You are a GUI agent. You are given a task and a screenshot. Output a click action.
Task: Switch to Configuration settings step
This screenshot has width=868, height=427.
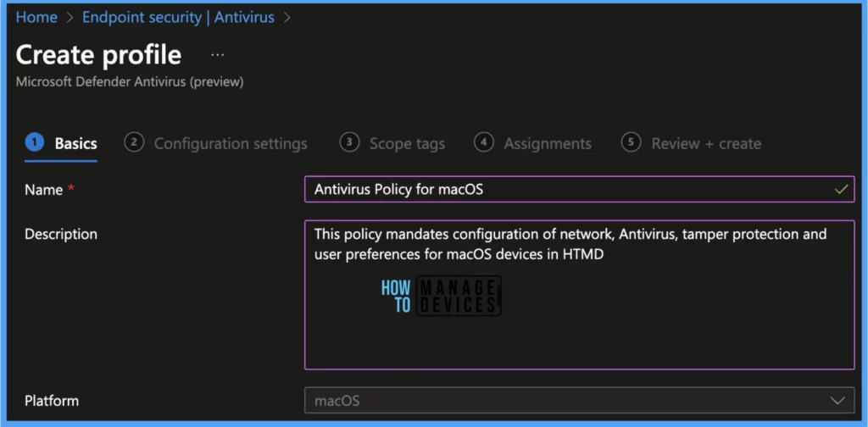[x=216, y=143]
